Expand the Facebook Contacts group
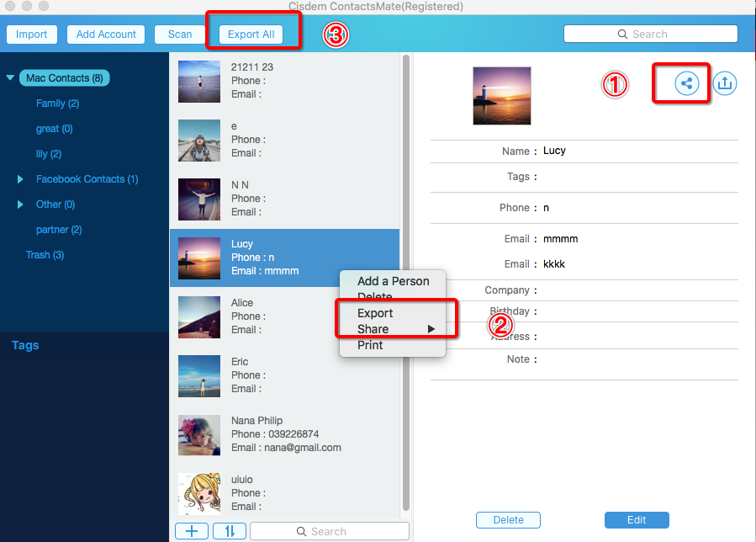This screenshot has width=756, height=542. tap(20, 179)
